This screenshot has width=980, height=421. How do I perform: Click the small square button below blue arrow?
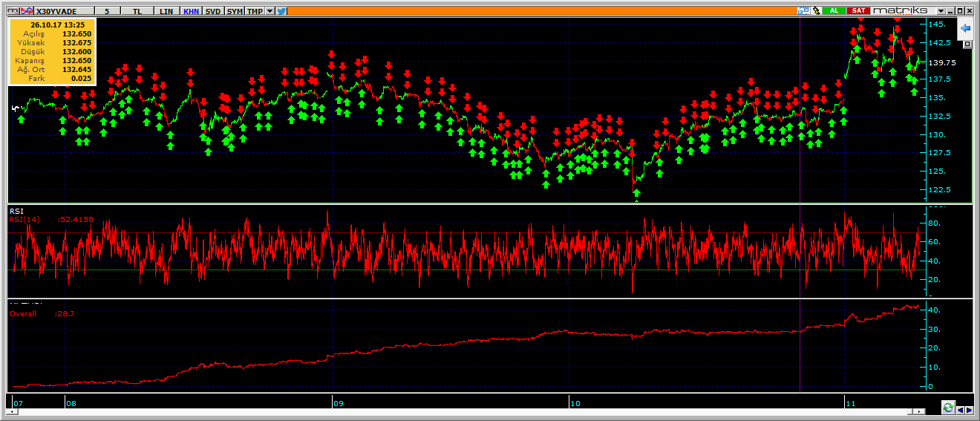tap(967, 44)
